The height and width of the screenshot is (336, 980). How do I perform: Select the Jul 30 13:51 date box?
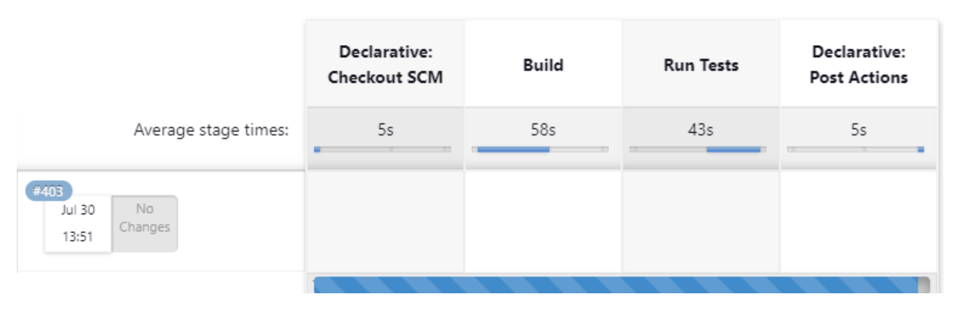tap(78, 223)
